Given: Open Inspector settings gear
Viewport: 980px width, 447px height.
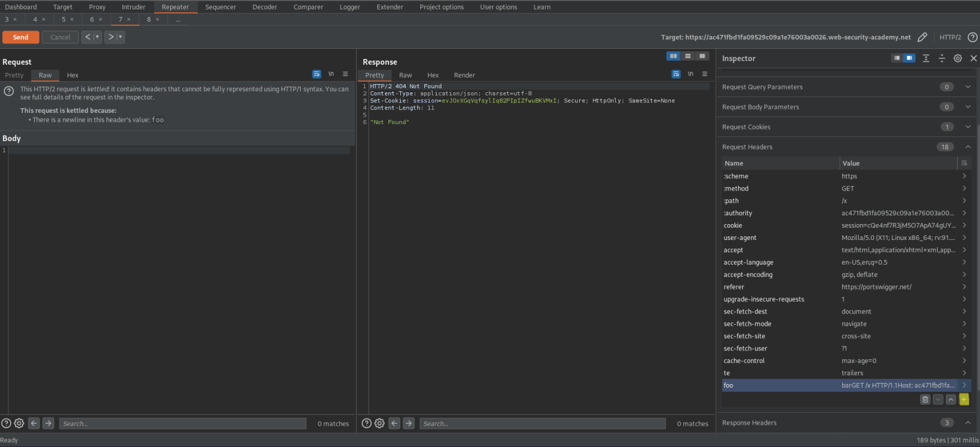Looking at the screenshot, I should 958,58.
